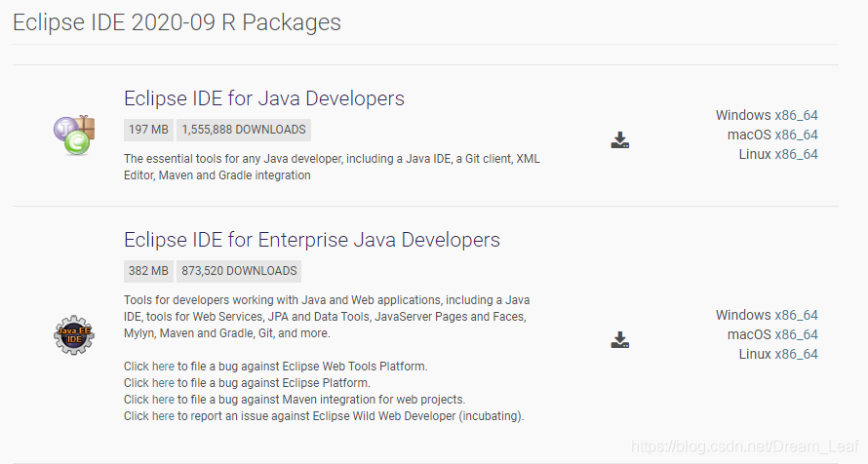
Task: Open Eclipse IDE for Java Developers title
Action: pyautogui.click(x=264, y=98)
